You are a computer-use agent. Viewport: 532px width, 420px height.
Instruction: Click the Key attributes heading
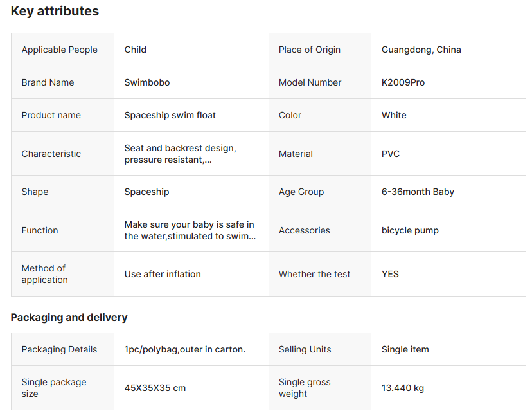(x=55, y=11)
